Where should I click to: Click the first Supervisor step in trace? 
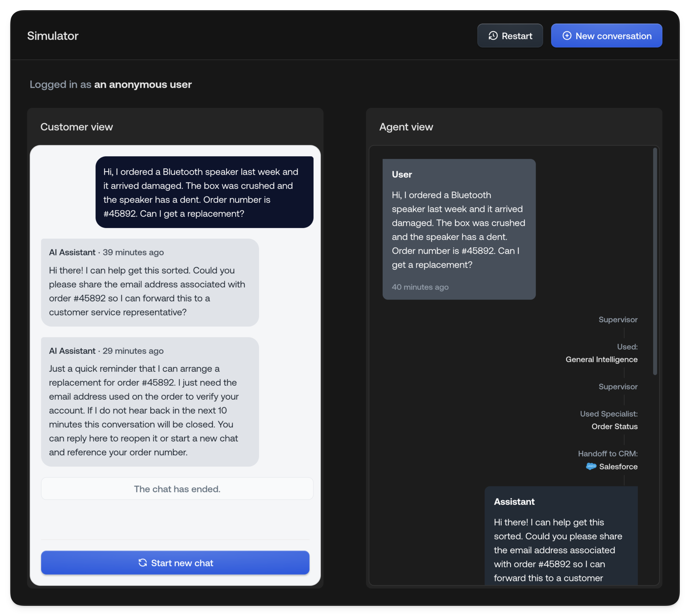(618, 320)
